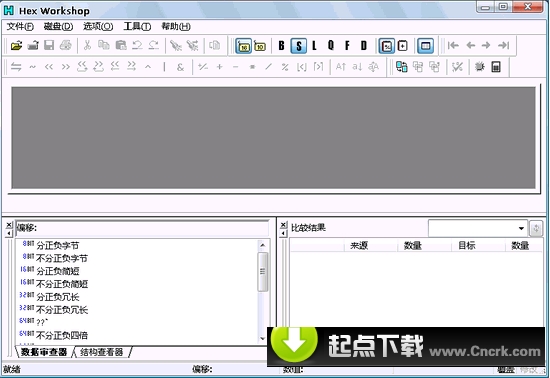Click the add plus operation icon

click(219, 67)
